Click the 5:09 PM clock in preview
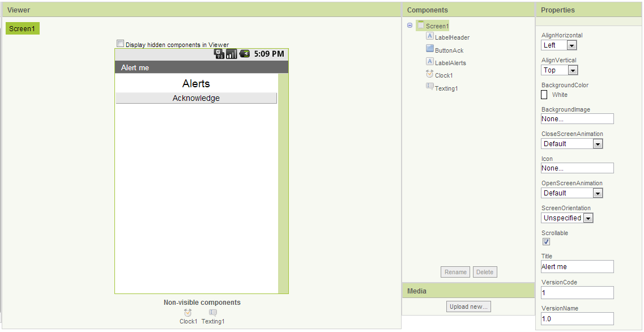Screen dimensions: 644x332 [269, 54]
